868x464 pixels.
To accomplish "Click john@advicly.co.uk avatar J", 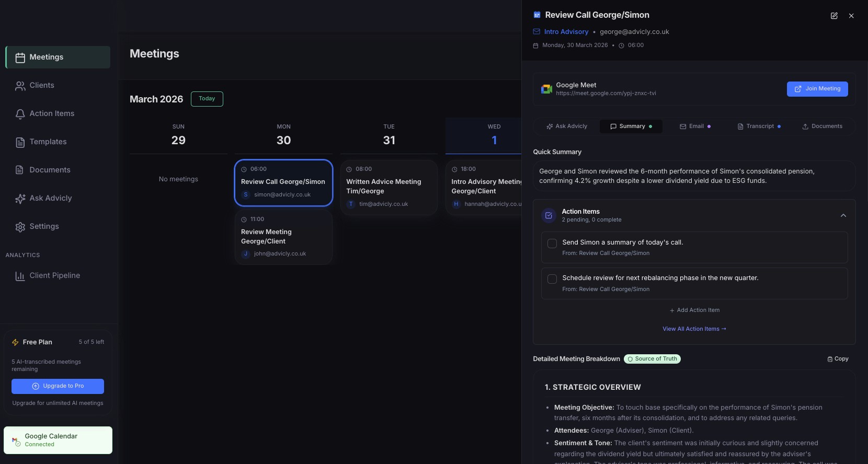I will click(246, 254).
